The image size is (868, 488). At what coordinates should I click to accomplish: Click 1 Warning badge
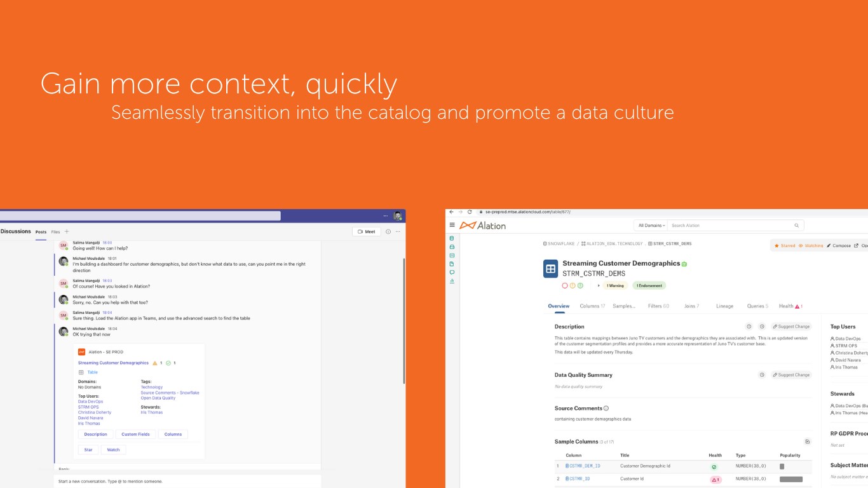(x=615, y=286)
